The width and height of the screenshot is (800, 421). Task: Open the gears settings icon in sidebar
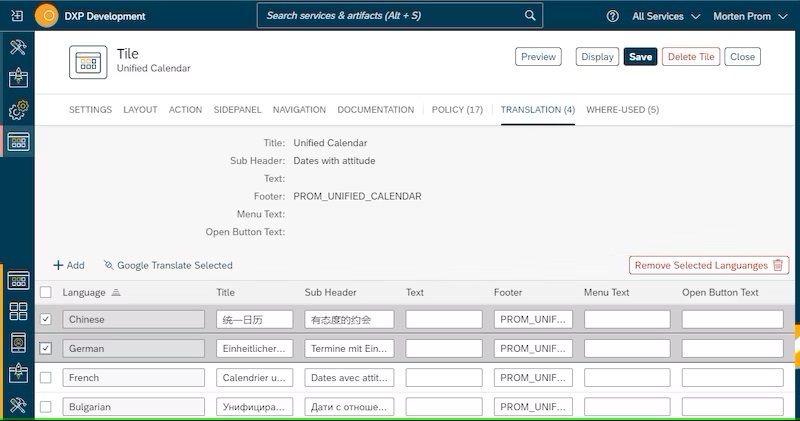tap(17, 110)
